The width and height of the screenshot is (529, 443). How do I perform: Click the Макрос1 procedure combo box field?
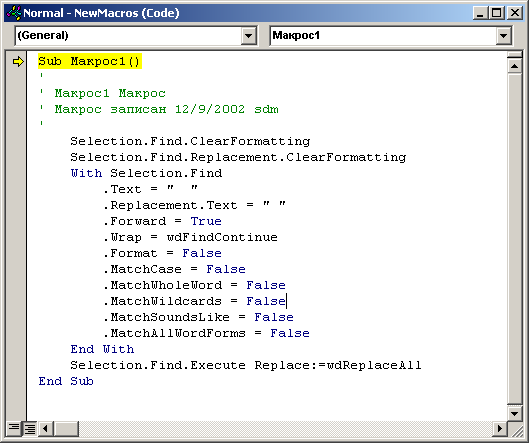pos(391,35)
